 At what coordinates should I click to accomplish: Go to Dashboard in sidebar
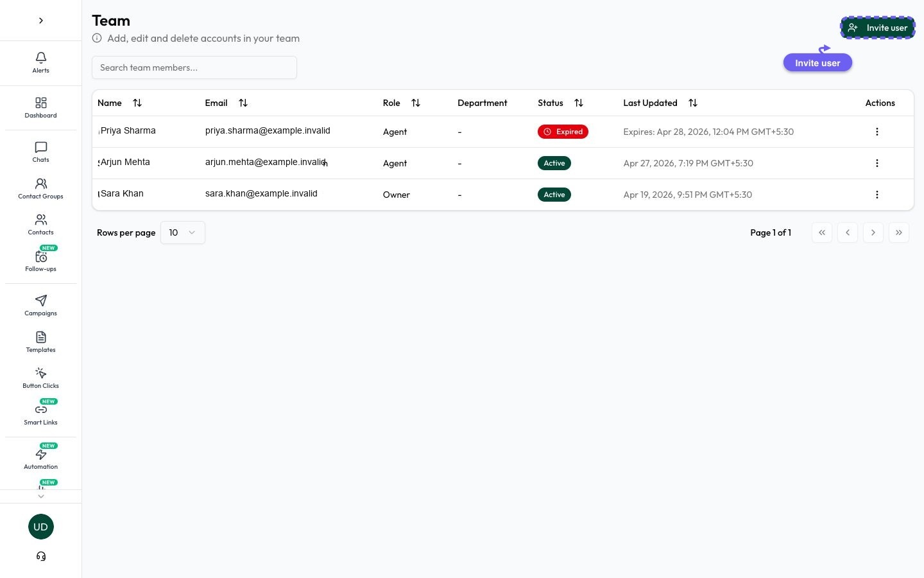coord(40,108)
